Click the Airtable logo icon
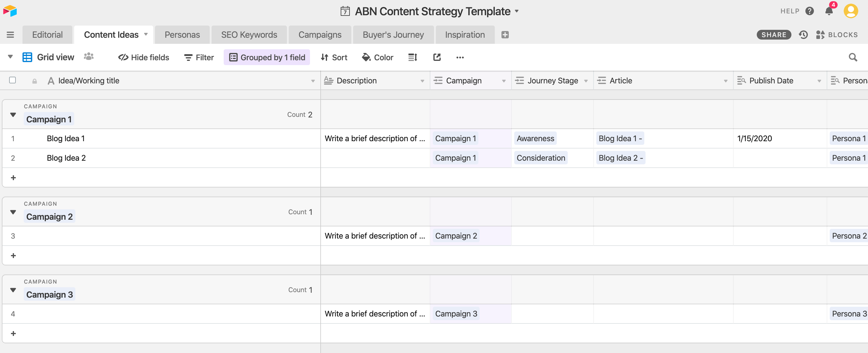The width and height of the screenshot is (868, 353). coord(10,11)
